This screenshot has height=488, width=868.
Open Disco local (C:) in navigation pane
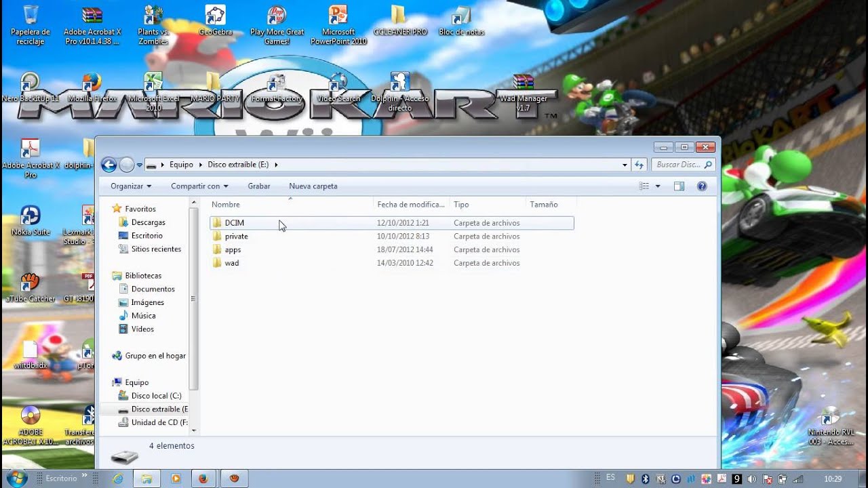click(156, 395)
